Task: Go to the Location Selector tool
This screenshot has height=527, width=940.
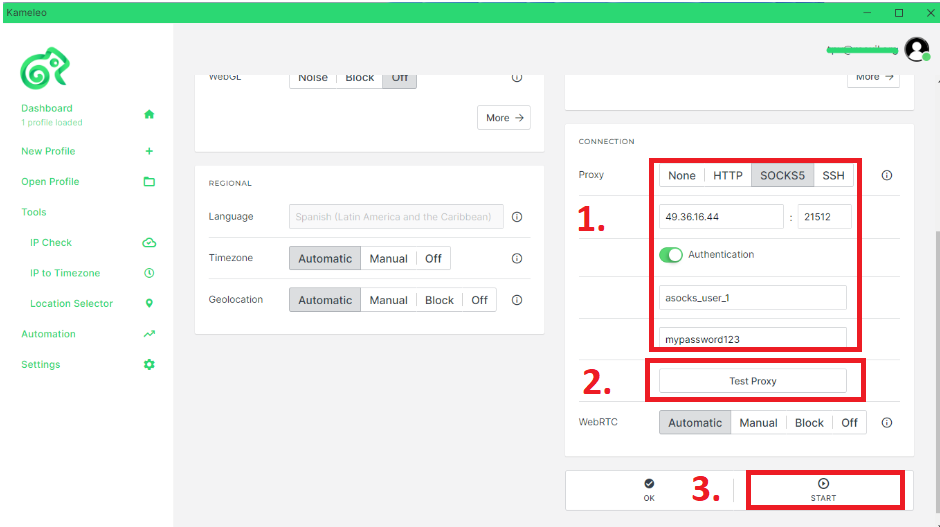Action: (71, 303)
